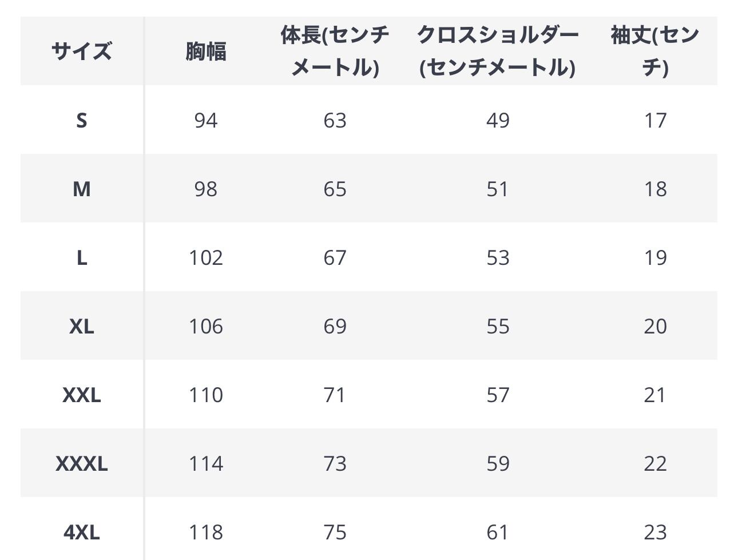Click chest width value 110
Image resolution: width=738 pixels, height=560 pixels.
[205, 395]
